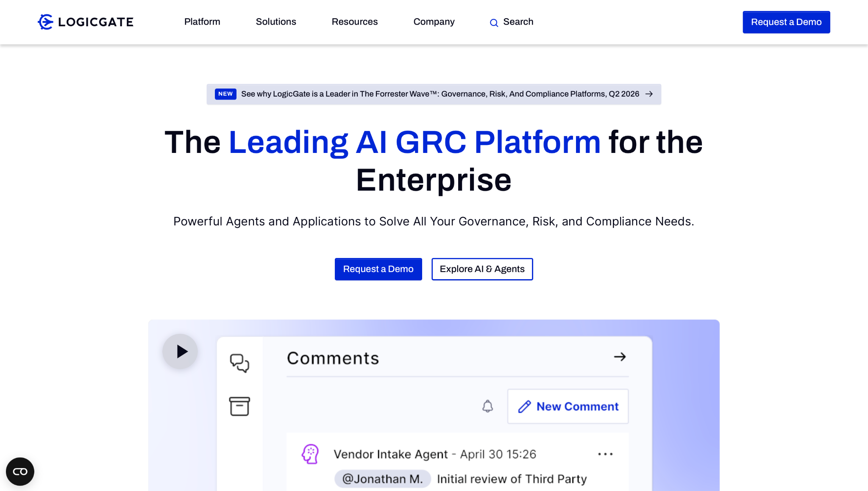Image resolution: width=868 pixels, height=491 pixels.
Task: Open the accessibility widget button
Action: tap(20, 472)
